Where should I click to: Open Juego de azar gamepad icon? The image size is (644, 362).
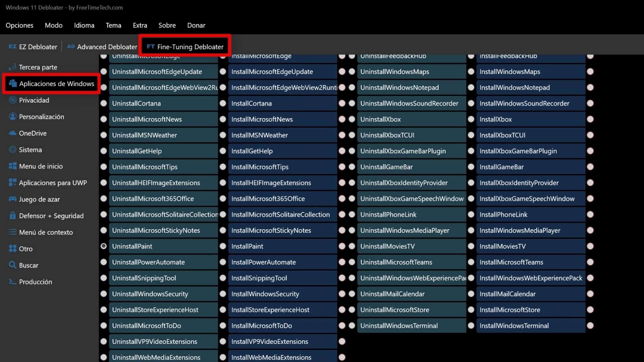pyautogui.click(x=13, y=199)
